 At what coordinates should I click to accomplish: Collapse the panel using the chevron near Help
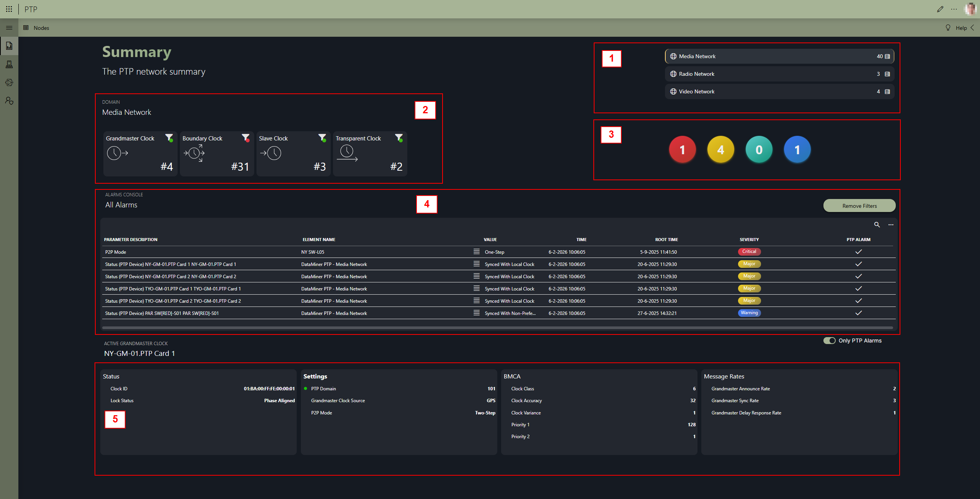pos(973,28)
